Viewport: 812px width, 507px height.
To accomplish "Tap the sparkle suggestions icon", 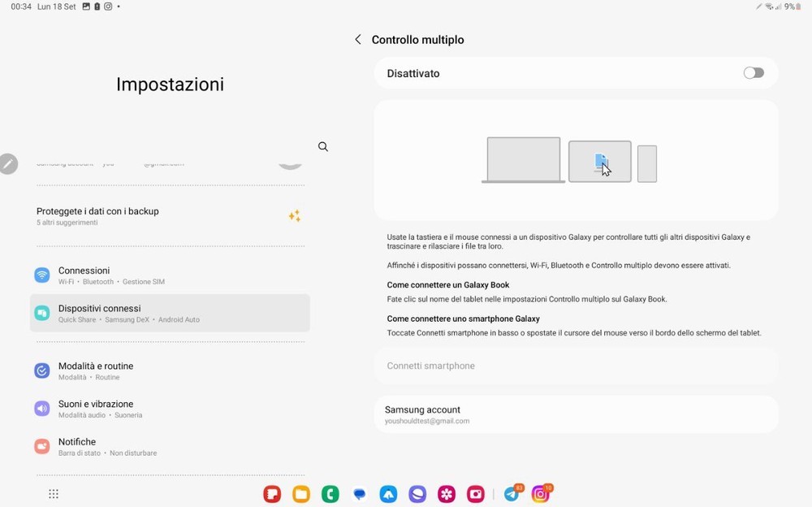I will [x=295, y=215].
